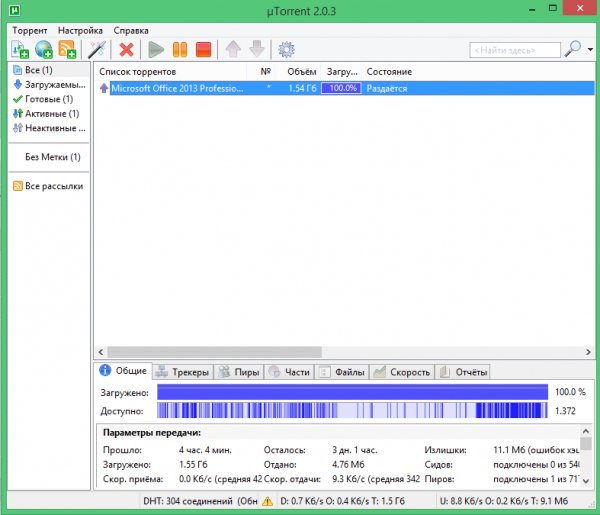Open the Настройка menu
Screen dimensions: 600x515
[x=80, y=31]
